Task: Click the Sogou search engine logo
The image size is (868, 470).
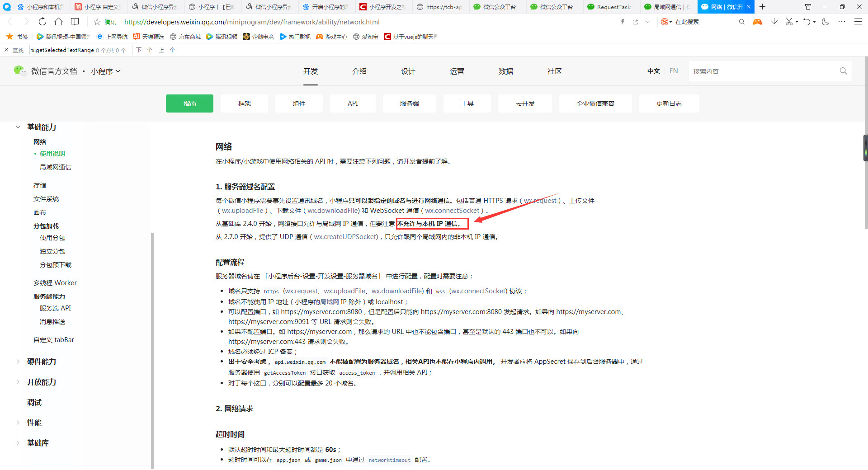Action: (664, 22)
